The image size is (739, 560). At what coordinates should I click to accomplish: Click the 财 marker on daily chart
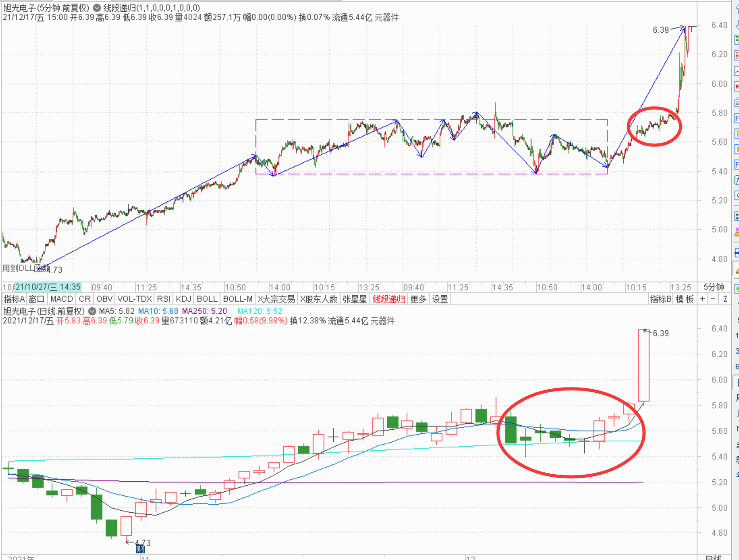140,549
